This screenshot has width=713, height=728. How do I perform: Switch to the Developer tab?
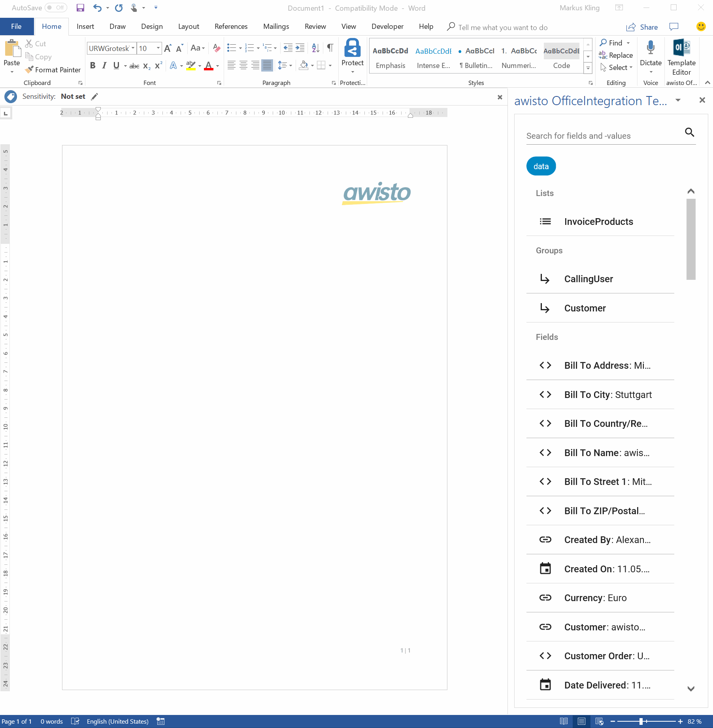[x=387, y=26]
